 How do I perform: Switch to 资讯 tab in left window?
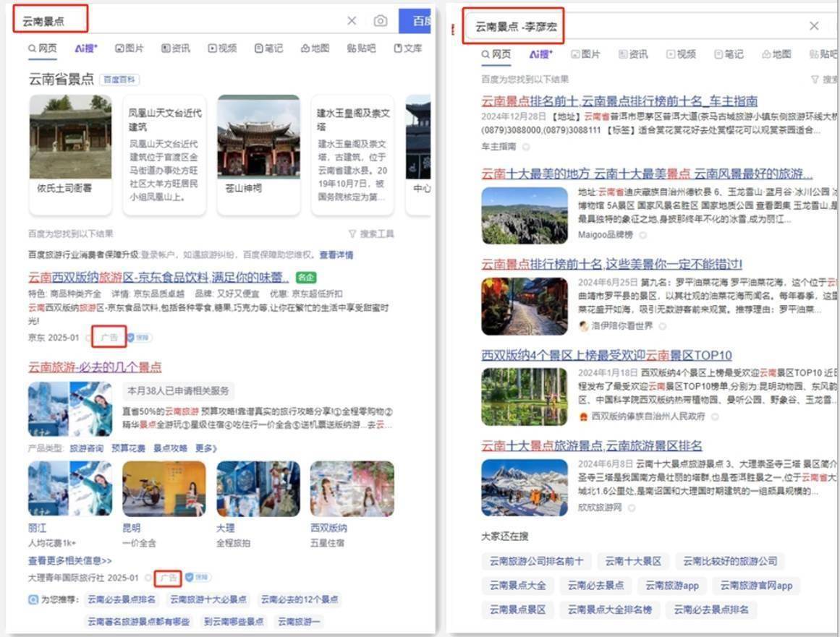(x=176, y=48)
